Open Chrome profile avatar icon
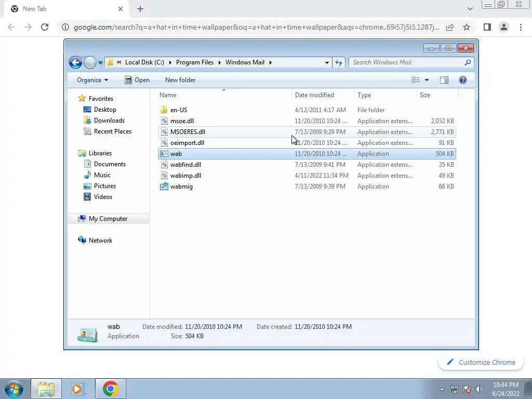 click(504, 27)
